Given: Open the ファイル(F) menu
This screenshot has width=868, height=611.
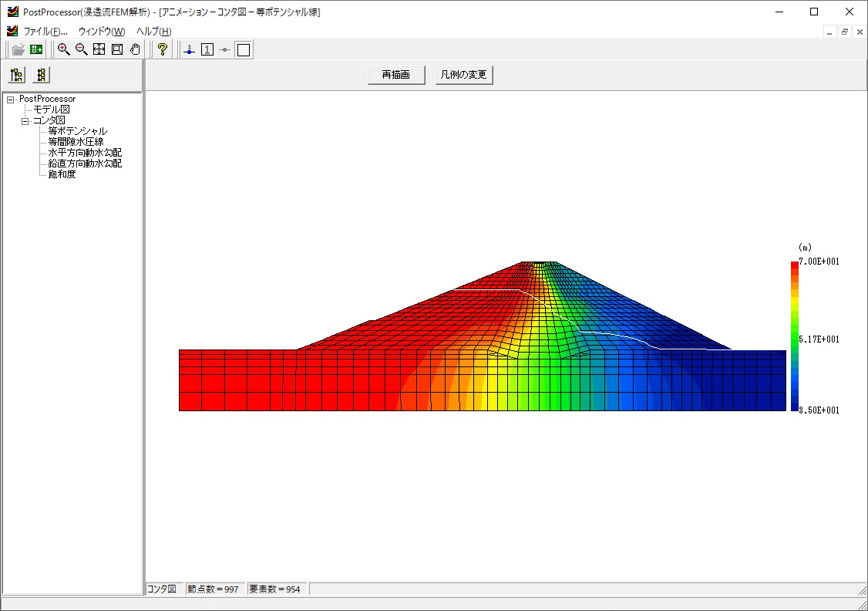Looking at the screenshot, I should click(x=45, y=32).
